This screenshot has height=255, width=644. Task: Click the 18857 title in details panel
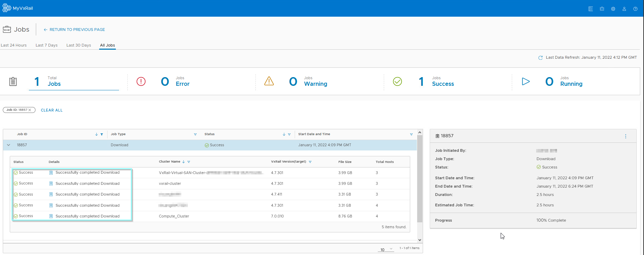tap(447, 136)
